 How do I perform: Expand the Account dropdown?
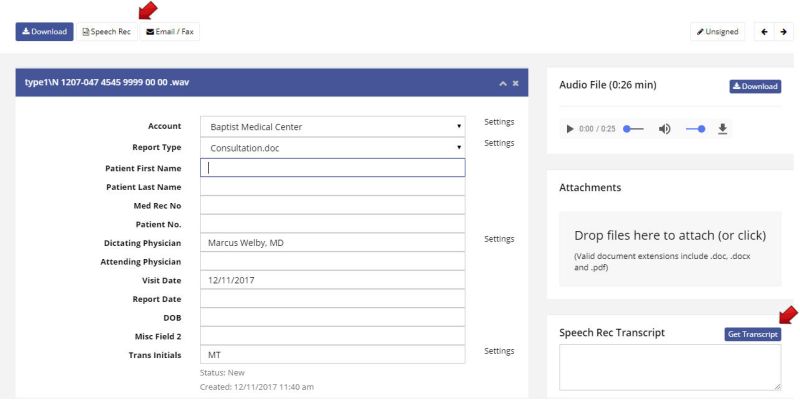332,127
